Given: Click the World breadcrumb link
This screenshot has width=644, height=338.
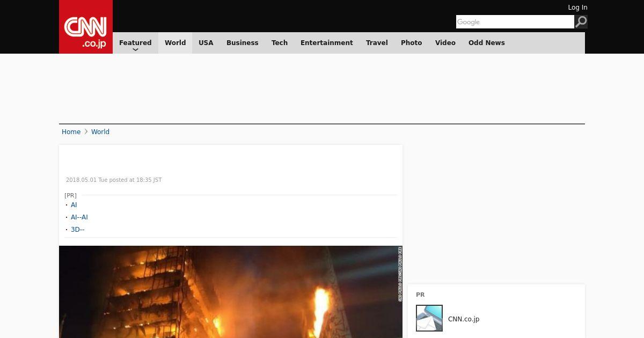Looking at the screenshot, I should [x=100, y=132].
